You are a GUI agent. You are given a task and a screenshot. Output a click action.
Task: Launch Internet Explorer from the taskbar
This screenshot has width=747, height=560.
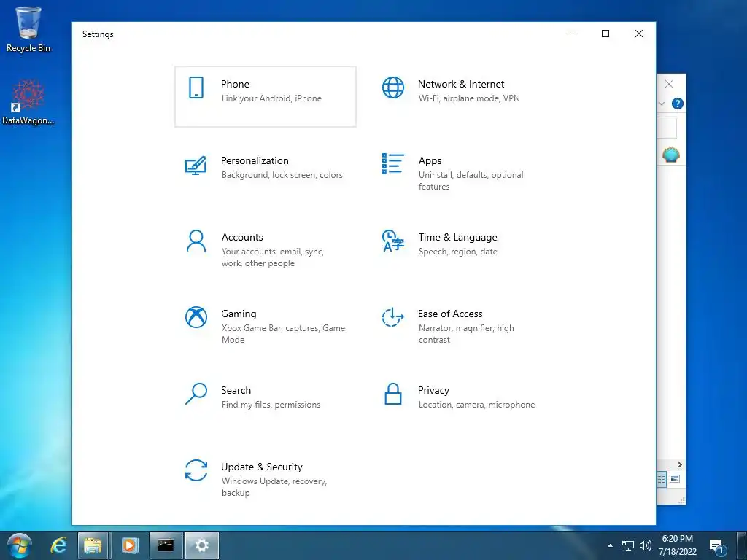[58, 545]
